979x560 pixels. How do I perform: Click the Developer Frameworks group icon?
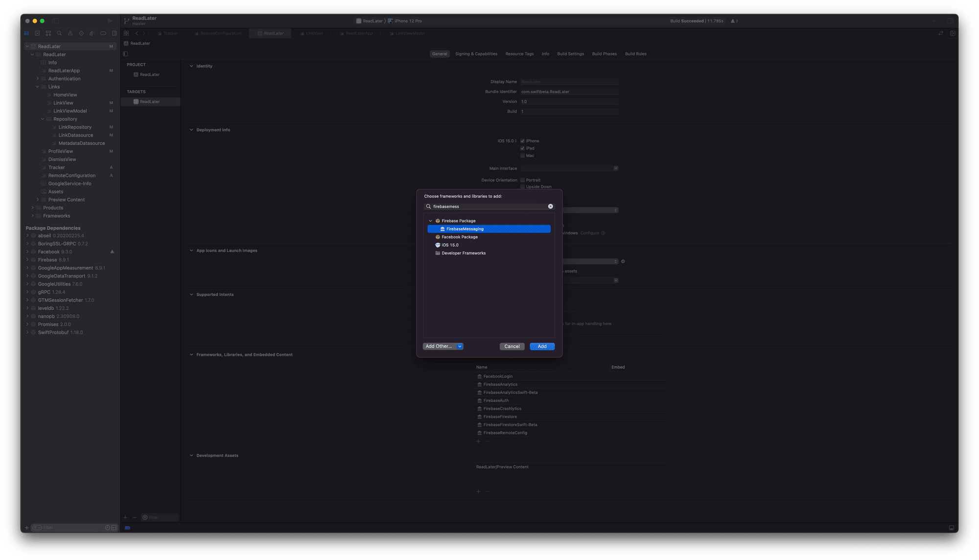click(x=437, y=253)
